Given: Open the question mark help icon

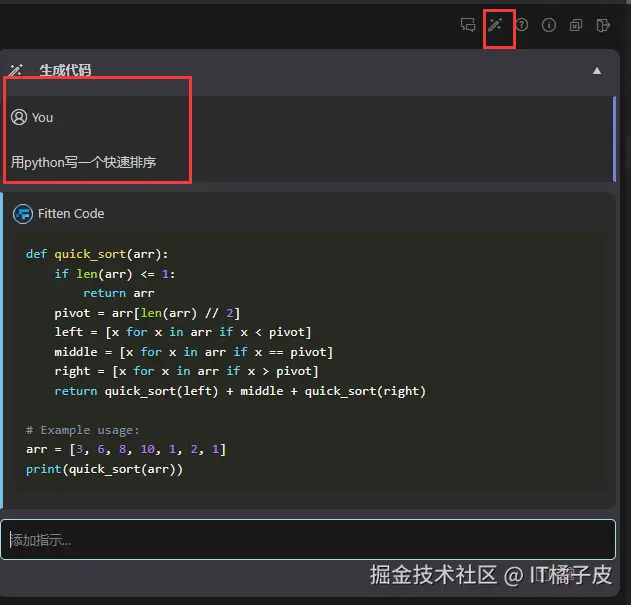Looking at the screenshot, I should pyautogui.click(x=522, y=25).
